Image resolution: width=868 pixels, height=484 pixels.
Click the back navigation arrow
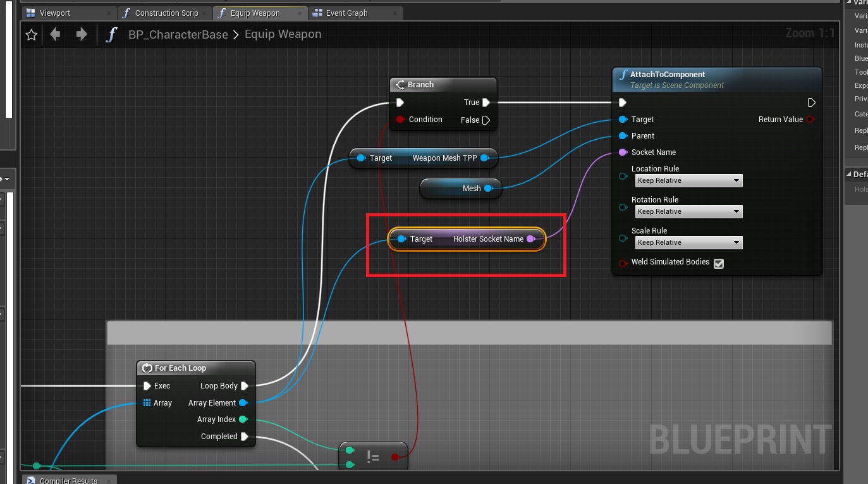click(x=56, y=35)
